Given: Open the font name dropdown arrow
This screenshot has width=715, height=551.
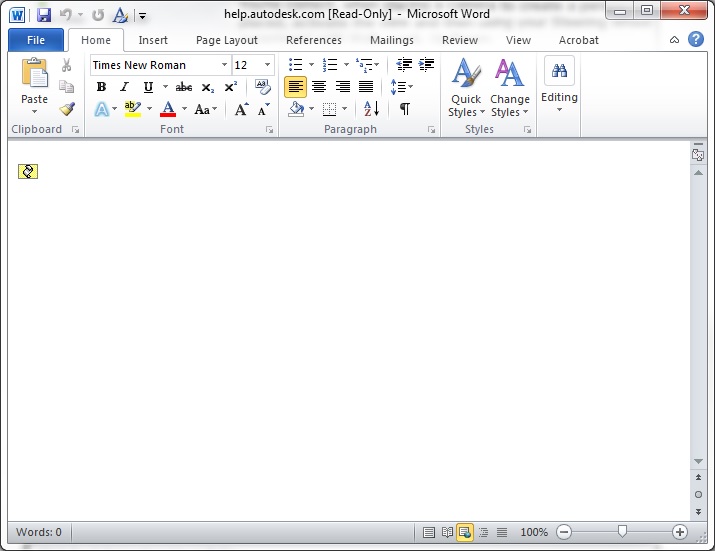Looking at the screenshot, I should pos(224,65).
